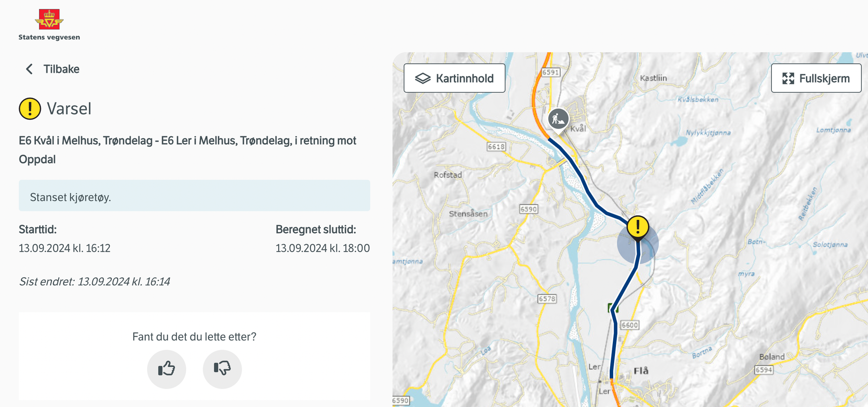Screen dimensions: 868x407
Task: Expand map with Fullskjerm button
Action: pos(816,78)
